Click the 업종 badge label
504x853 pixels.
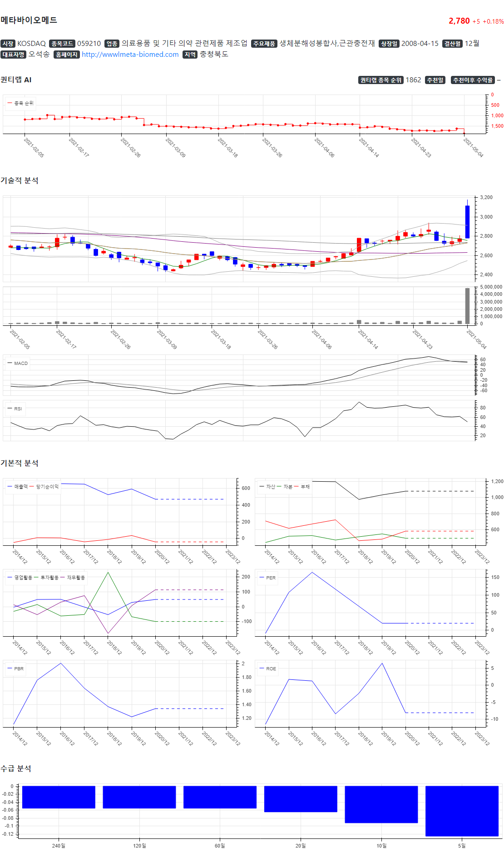pos(112,44)
